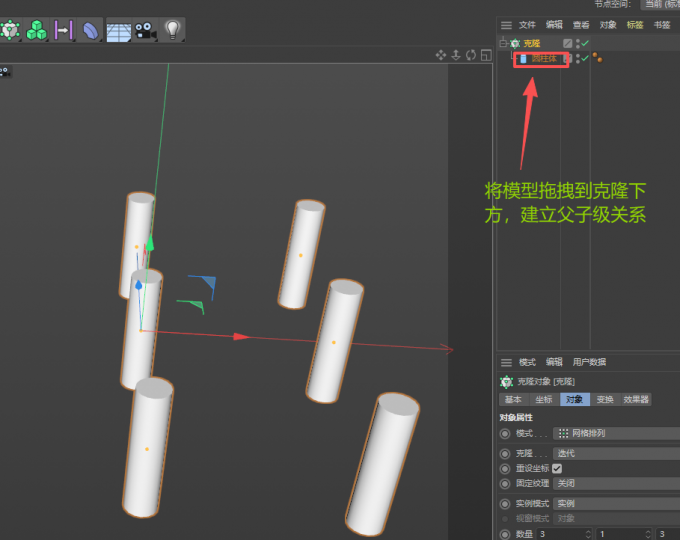
Task: Click animation dot beside 克隆 parameter
Action: [x=505, y=454]
